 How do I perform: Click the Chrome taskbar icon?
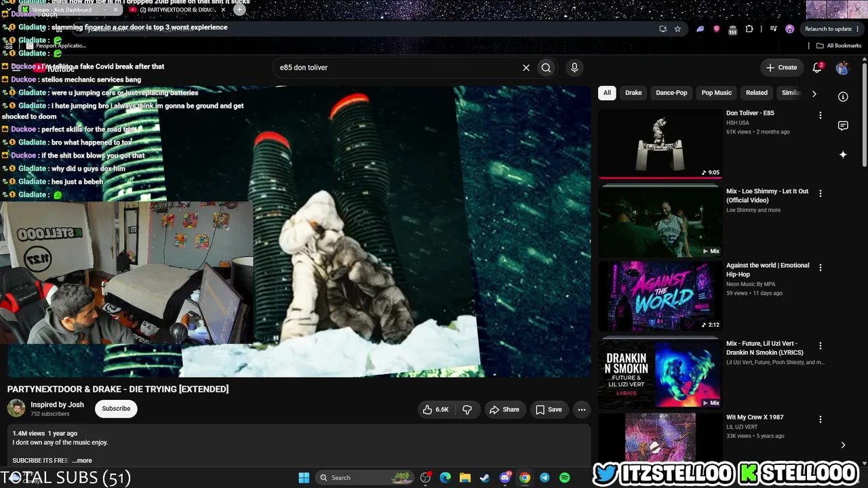point(525,478)
